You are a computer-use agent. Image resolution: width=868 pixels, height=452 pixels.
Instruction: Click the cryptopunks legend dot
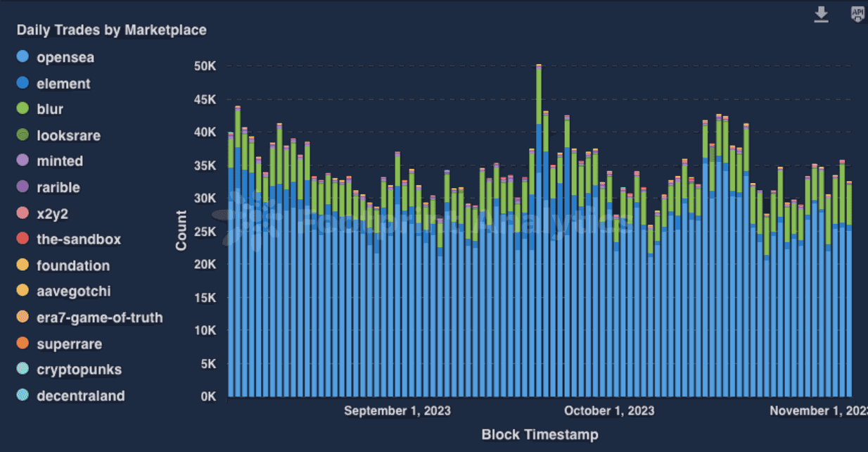[x=23, y=369]
